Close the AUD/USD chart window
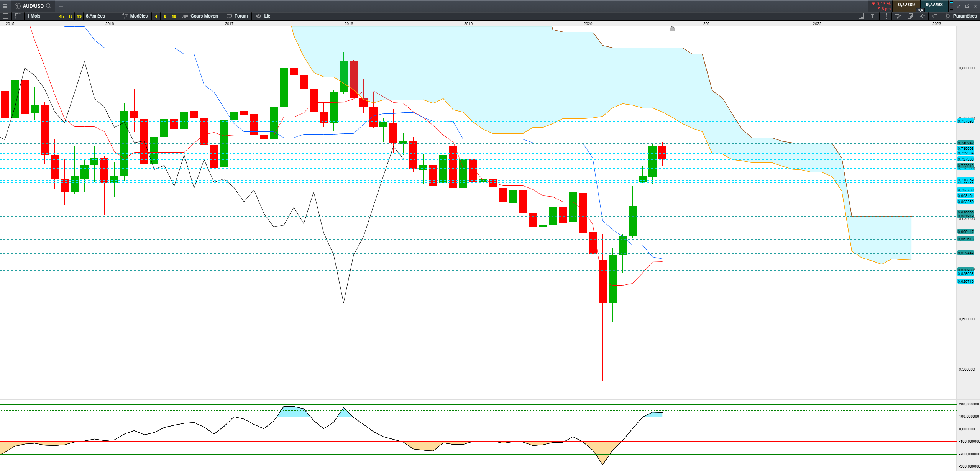The image size is (980, 471). (x=975, y=6)
